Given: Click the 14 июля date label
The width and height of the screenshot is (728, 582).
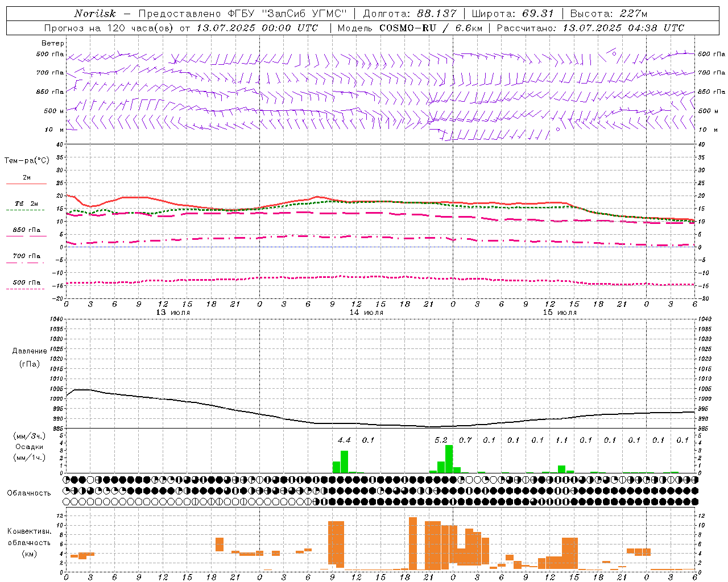Looking at the screenshot, I should pyautogui.click(x=366, y=313).
